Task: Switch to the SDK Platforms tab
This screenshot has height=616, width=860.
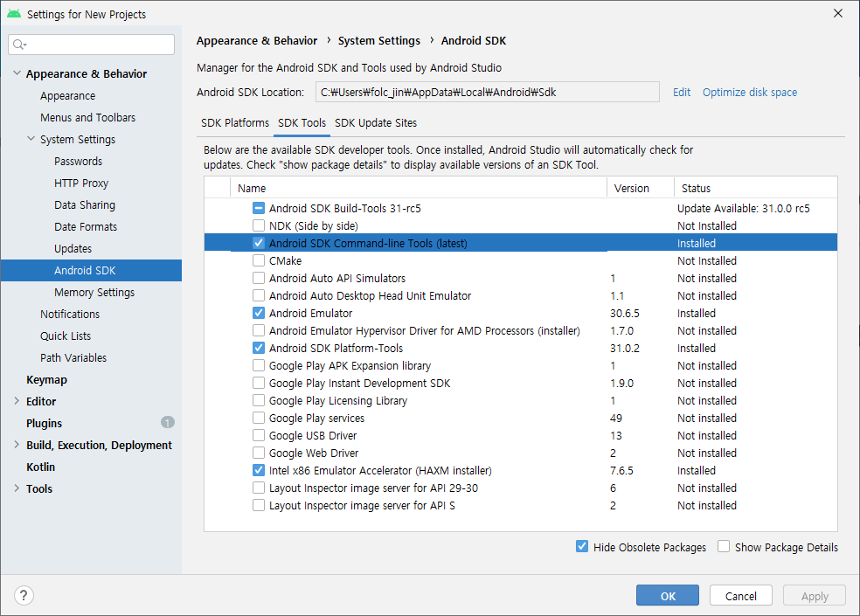Action: [x=235, y=123]
